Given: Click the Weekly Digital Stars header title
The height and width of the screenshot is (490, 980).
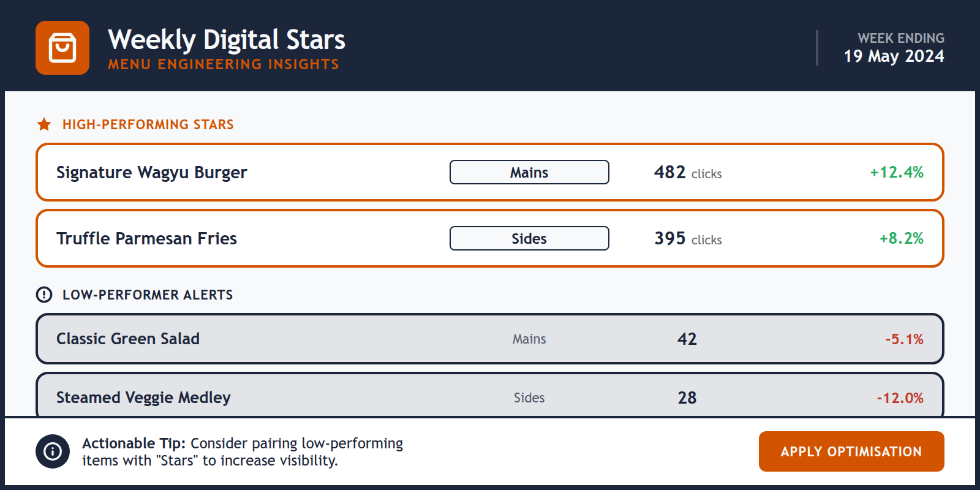Looking at the screenshot, I should [x=227, y=39].
